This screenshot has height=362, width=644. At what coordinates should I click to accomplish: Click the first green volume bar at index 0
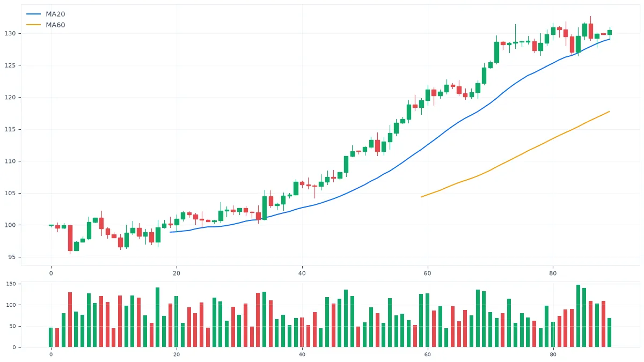(x=51, y=337)
